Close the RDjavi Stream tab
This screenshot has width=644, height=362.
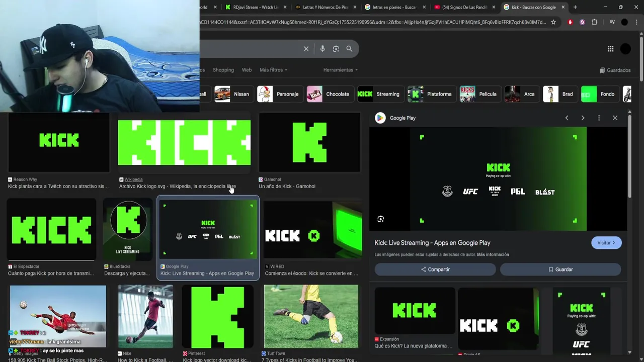point(286,7)
